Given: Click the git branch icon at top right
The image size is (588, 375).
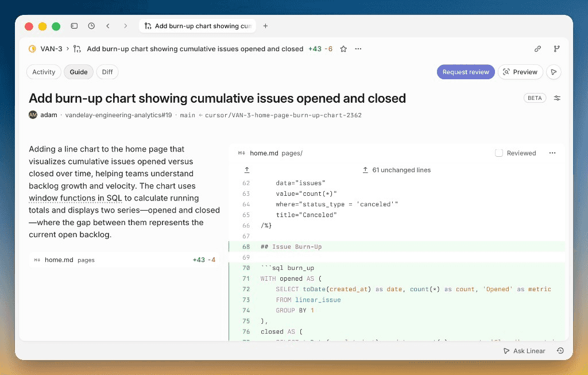Looking at the screenshot, I should (556, 49).
